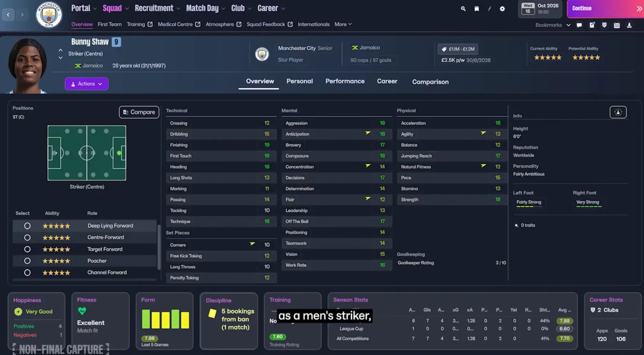Select the Centre-Forward role radio
The height and width of the screenshot is (355, 644).
[x=27, y=237]
